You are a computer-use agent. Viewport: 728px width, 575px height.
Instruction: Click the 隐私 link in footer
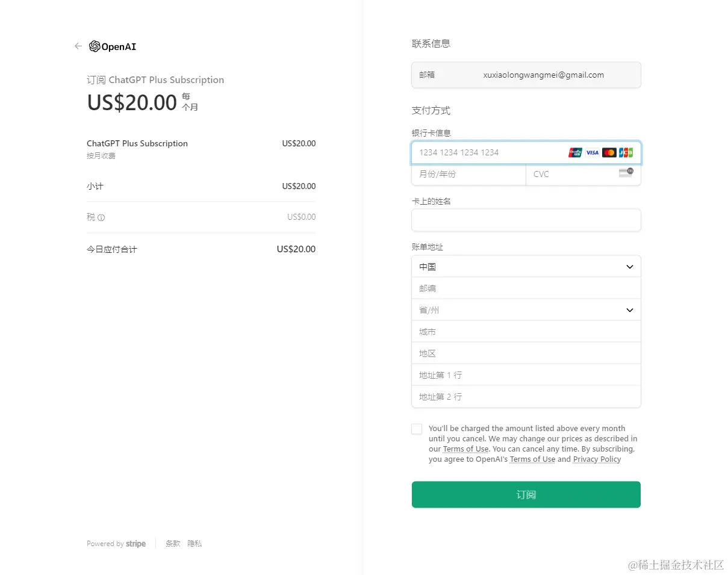click(x=194, y=543)
